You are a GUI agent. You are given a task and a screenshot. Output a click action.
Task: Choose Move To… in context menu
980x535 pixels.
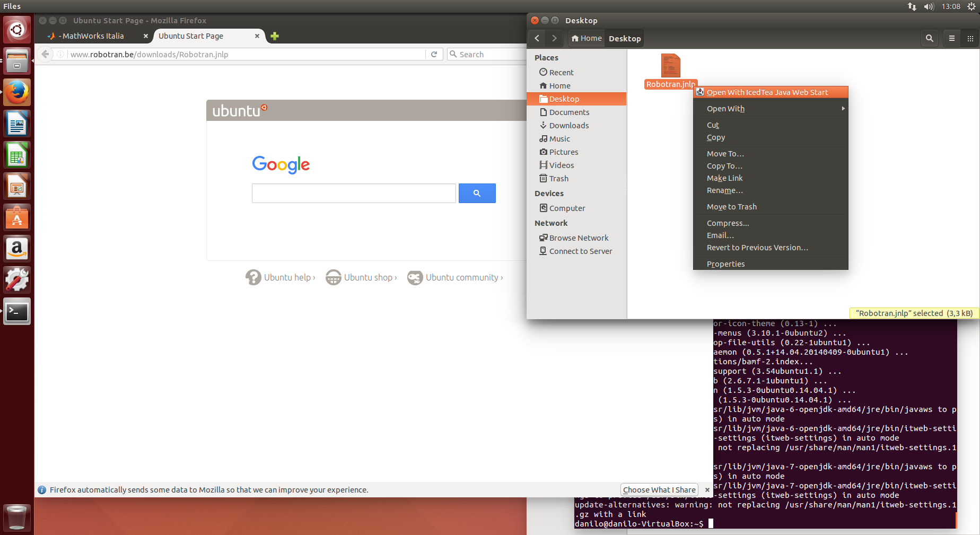[771, 154]
